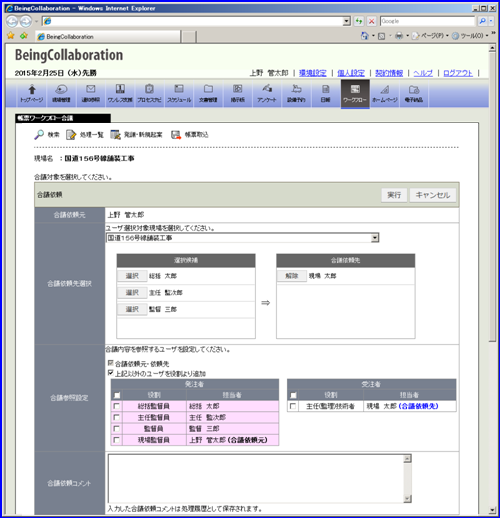This screenshot has width=500, height=518.
Task: Click the Favorites star icon
Action: (11, 36)
